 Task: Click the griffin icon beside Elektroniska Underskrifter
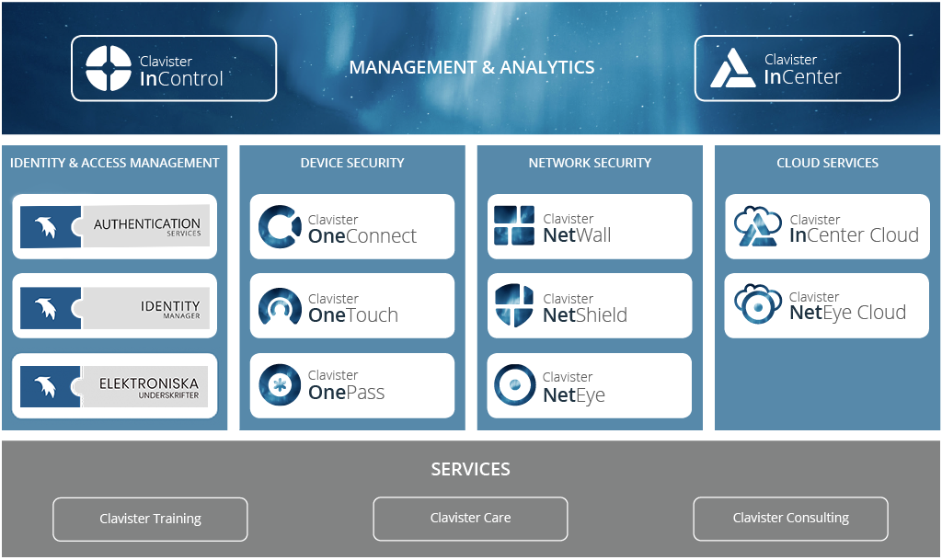coord(46,386)
